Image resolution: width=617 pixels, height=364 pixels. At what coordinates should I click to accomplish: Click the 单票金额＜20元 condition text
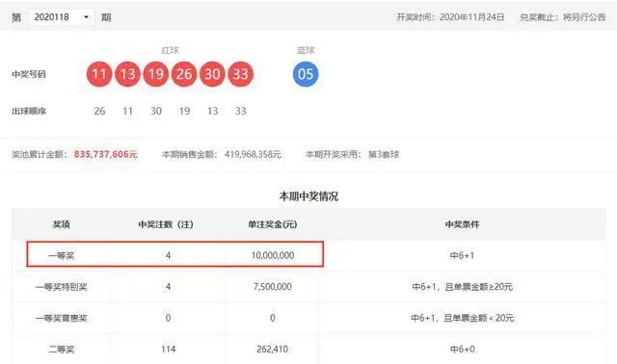click(479, 318)
